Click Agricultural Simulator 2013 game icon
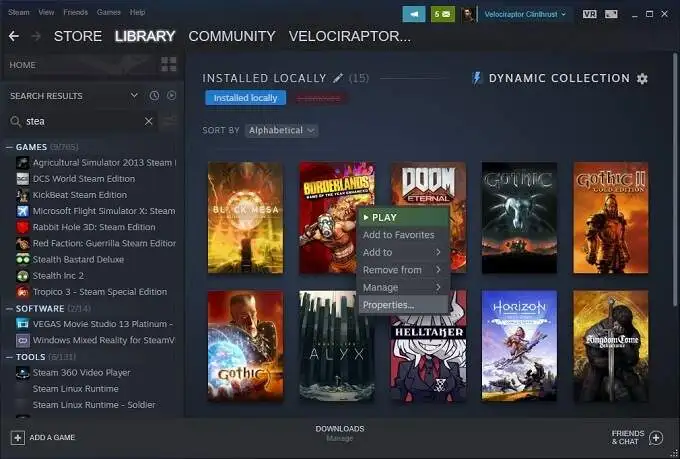Viewport: 680px width, 459px height. 23,163
